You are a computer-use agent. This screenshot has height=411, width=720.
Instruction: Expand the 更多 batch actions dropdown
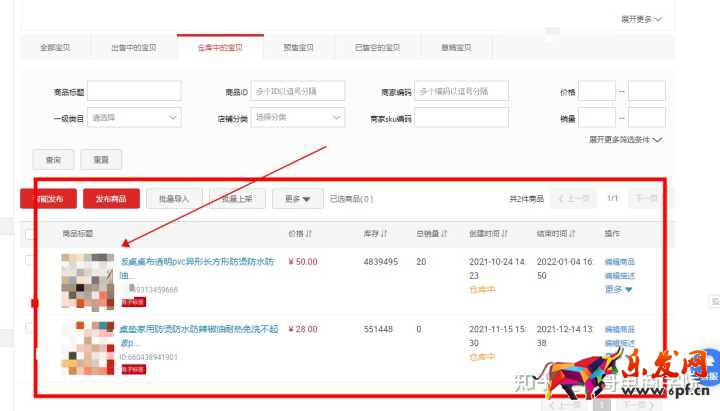[x=297, y=199]
